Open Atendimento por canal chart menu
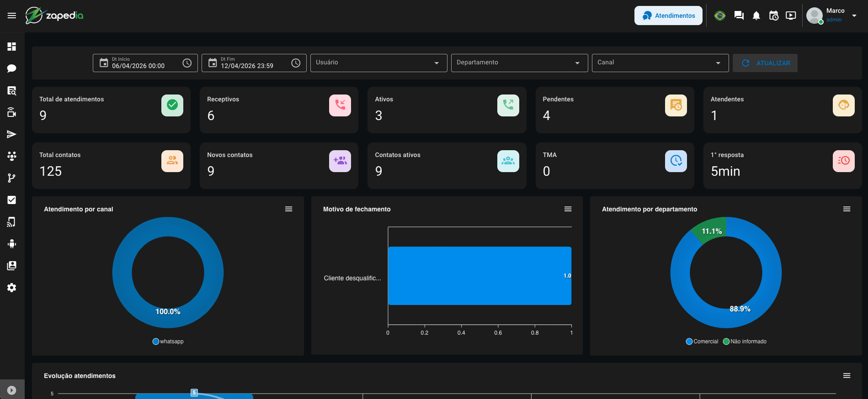Viewport: 868px width, 399px height. 289,209
